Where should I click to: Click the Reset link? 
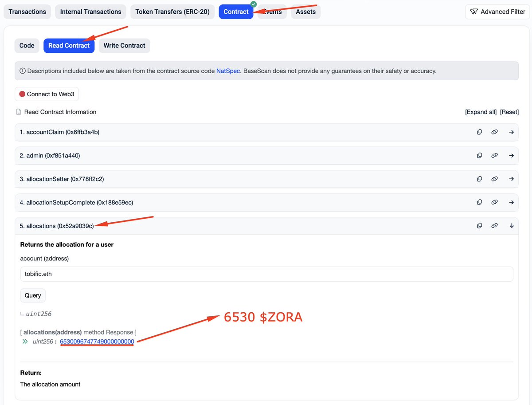[x=509, y=112]
